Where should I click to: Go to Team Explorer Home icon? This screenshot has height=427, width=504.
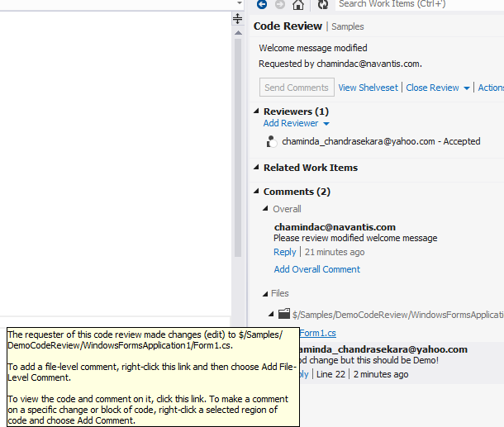298,4
